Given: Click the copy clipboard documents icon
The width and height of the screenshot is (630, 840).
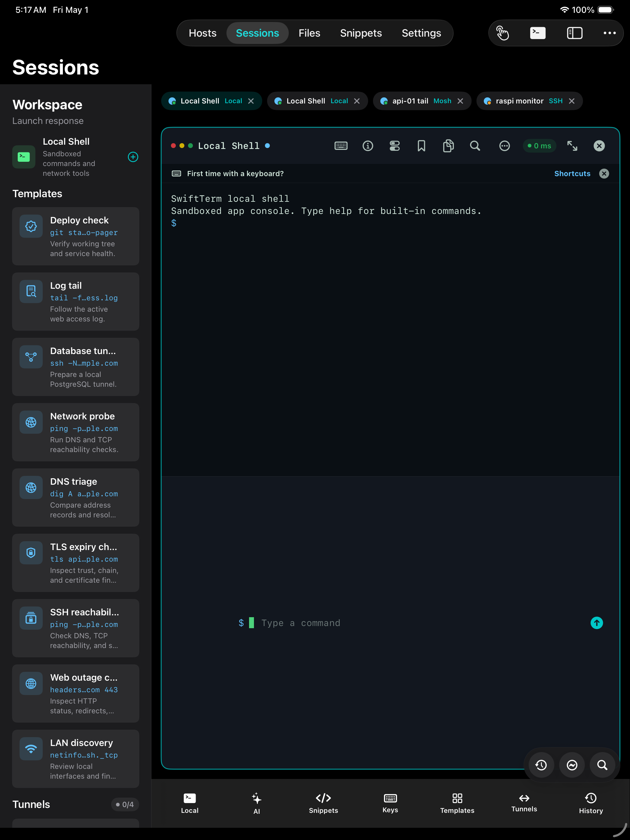Looking at the screenshot, I should (448, 146).
